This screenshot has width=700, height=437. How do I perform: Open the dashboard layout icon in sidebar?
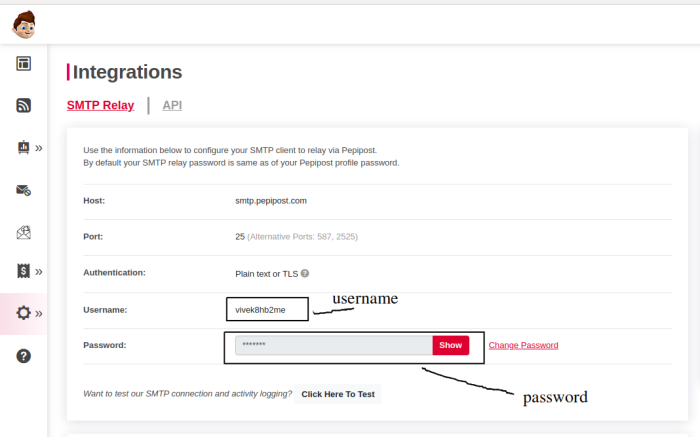coord(24,63)
